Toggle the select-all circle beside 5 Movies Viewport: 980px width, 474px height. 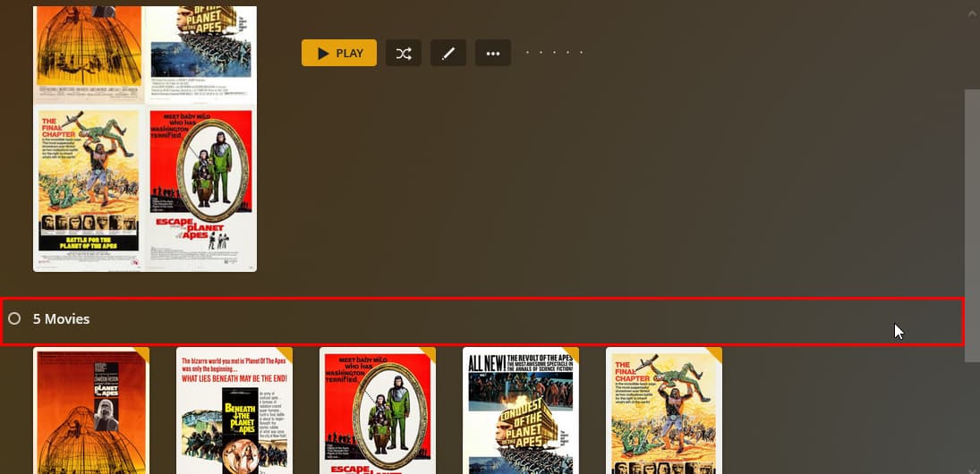[x=14, y=318]
